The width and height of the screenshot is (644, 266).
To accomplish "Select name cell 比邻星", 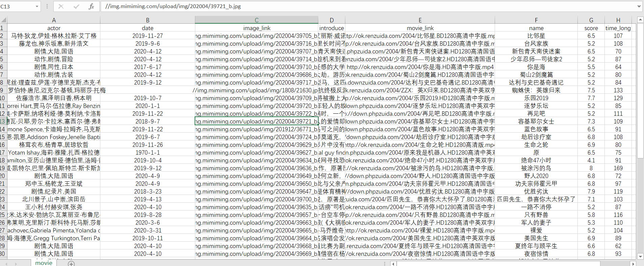I will [x=536, y=36].
